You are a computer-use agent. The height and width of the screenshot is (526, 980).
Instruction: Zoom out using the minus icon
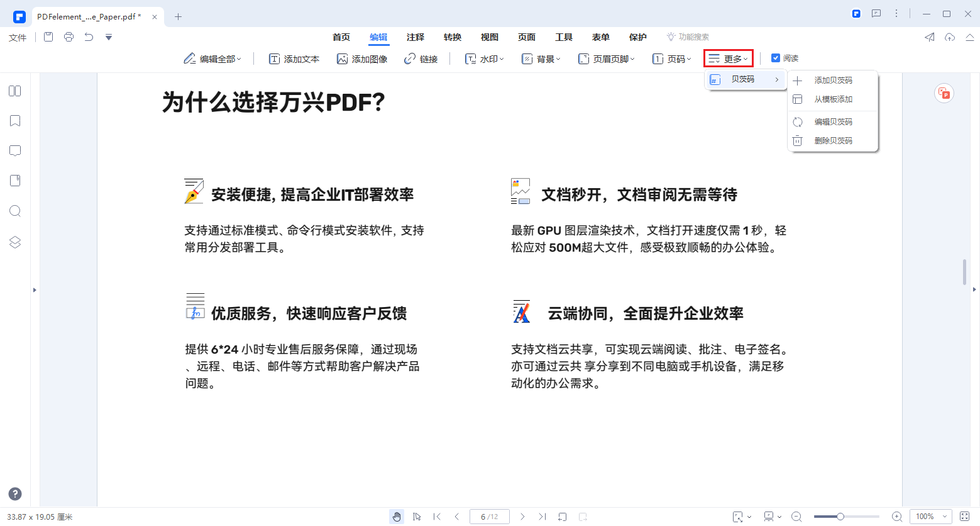pyautogui.click(x=796, y=516)
